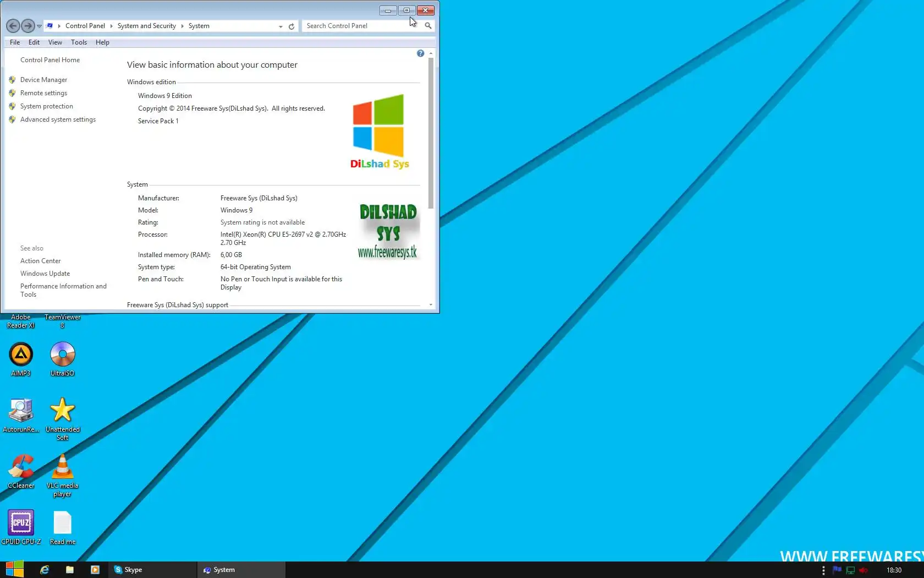Select the UltraISO desktop icon
924x578 pixels.
click(62, 359)
